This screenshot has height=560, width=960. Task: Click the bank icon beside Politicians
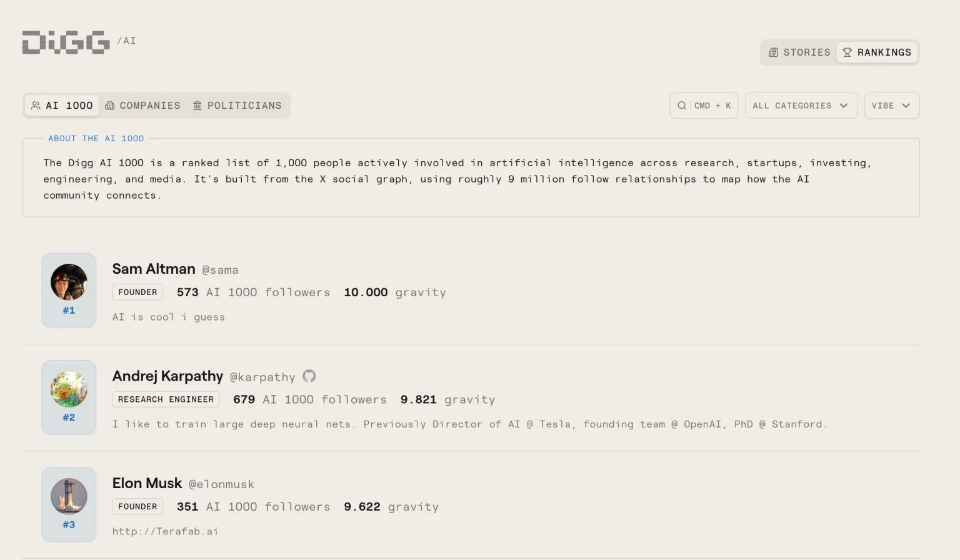tap(197, 106)
